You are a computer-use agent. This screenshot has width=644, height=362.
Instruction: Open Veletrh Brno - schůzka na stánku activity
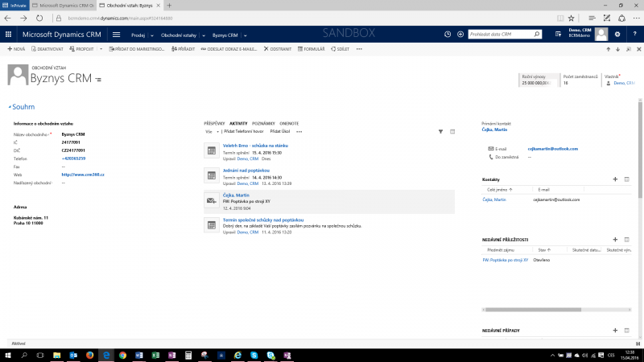click(x=255, y=146)
